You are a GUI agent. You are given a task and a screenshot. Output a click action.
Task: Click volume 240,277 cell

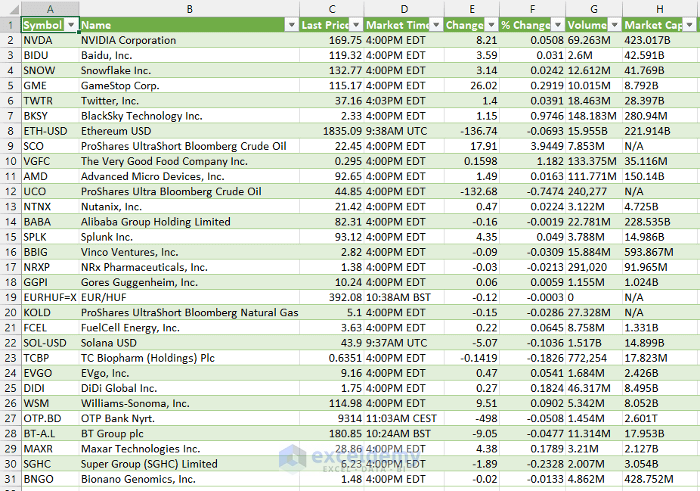coord(594,192)
